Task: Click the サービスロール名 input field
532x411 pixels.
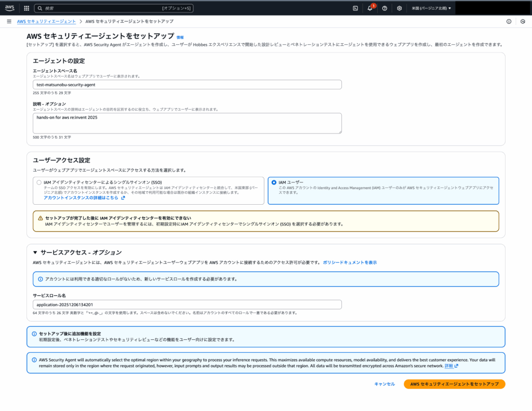Action: 187,304
